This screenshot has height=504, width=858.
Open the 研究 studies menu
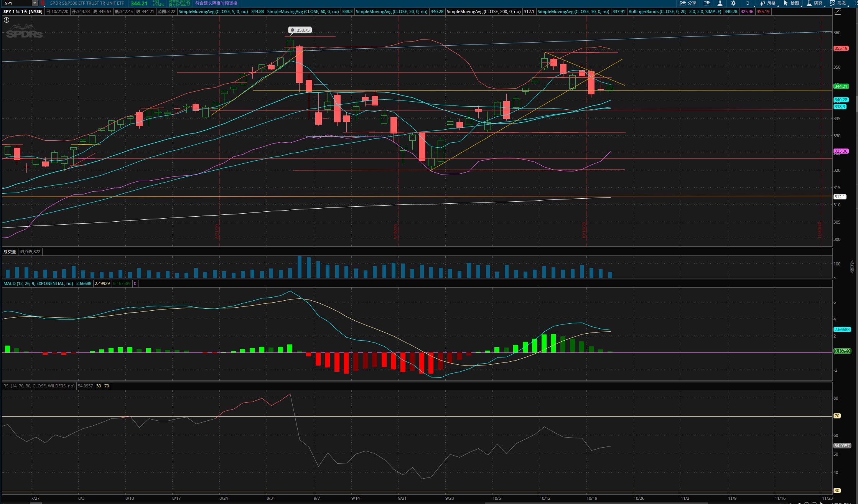coord(815,3)
